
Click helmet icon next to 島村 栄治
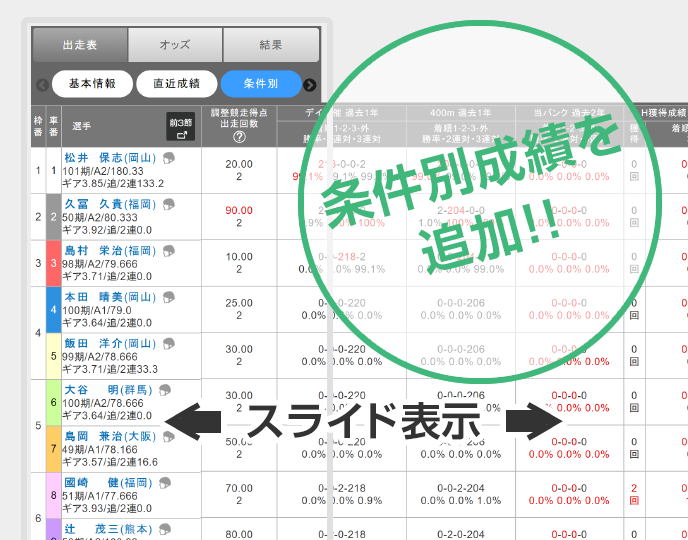(x=169, y=250)
